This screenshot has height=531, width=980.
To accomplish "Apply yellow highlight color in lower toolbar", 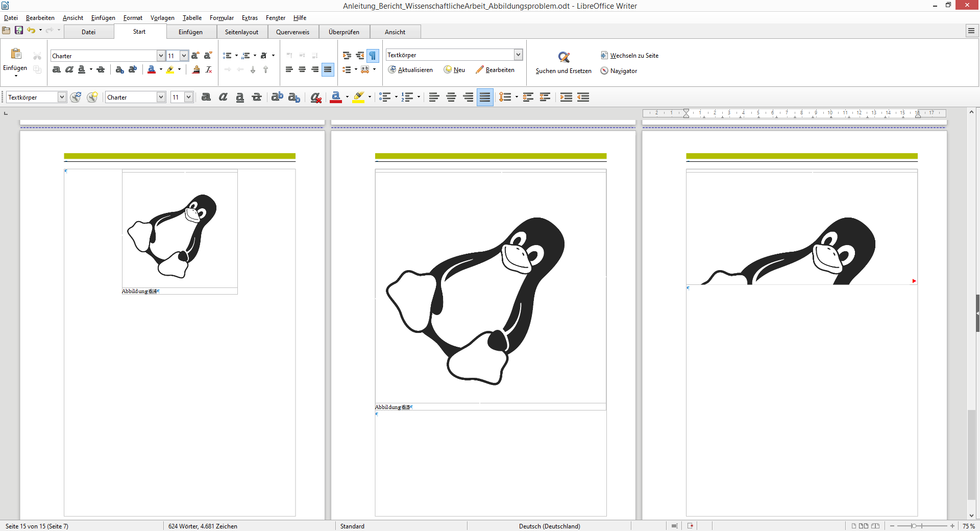I will click(x=358, y=97).
